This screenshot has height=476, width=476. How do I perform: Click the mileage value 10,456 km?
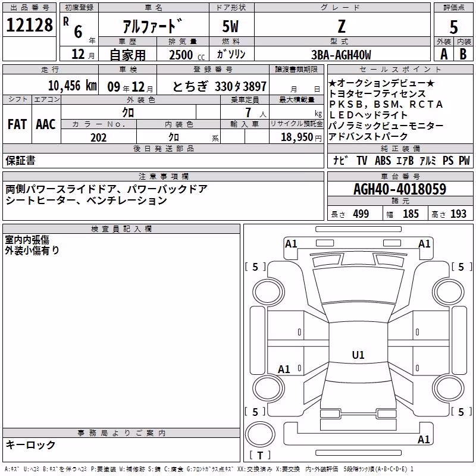[73, 86]
